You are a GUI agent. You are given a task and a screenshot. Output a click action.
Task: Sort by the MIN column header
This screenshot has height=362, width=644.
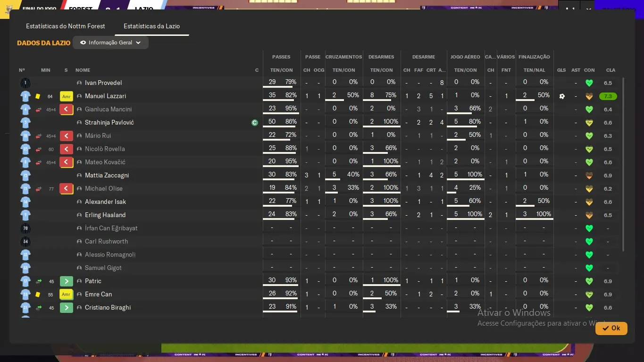45,70
